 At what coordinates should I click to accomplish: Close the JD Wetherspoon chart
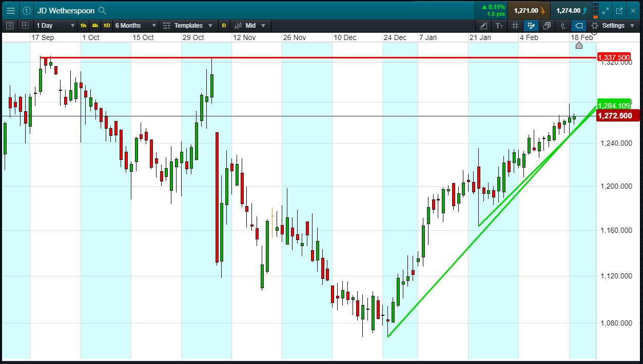(x=632, y=10)
